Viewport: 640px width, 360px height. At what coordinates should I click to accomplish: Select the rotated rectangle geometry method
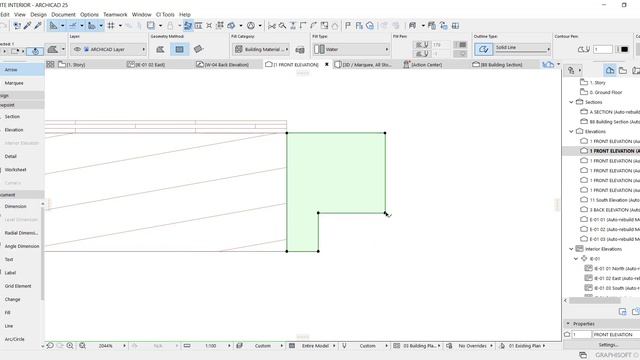point(198,49)
